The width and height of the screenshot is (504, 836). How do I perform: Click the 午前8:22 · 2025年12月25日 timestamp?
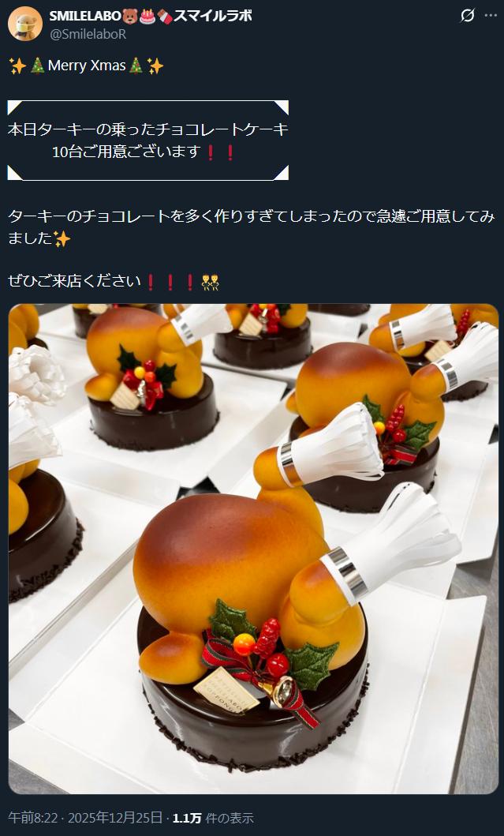pos(85,817)
